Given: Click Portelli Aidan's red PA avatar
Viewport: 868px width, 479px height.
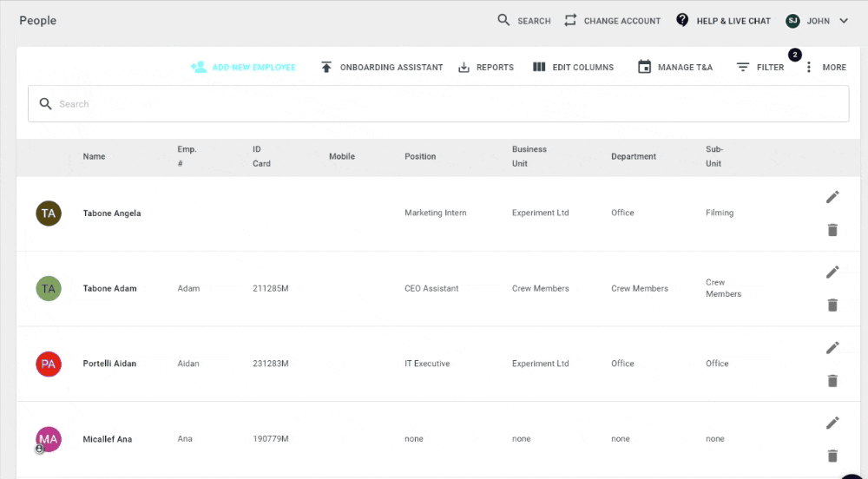Looking at the screenshot, I should click(x=49, y=364).
